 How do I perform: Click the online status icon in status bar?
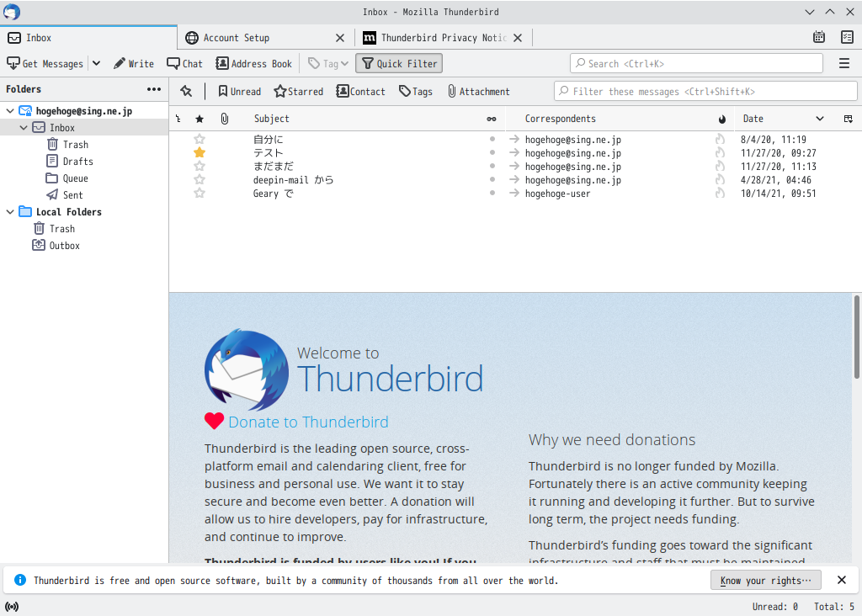(12, 607)
